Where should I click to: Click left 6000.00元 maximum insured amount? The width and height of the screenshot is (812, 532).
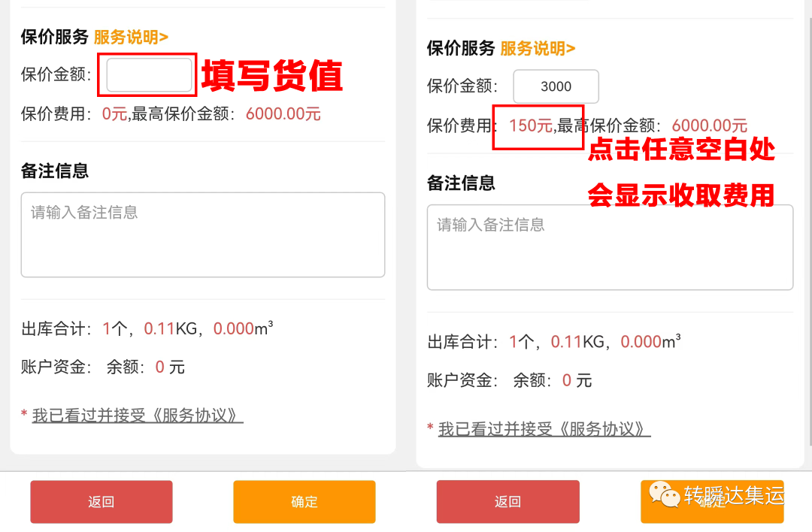click(283, 114)
